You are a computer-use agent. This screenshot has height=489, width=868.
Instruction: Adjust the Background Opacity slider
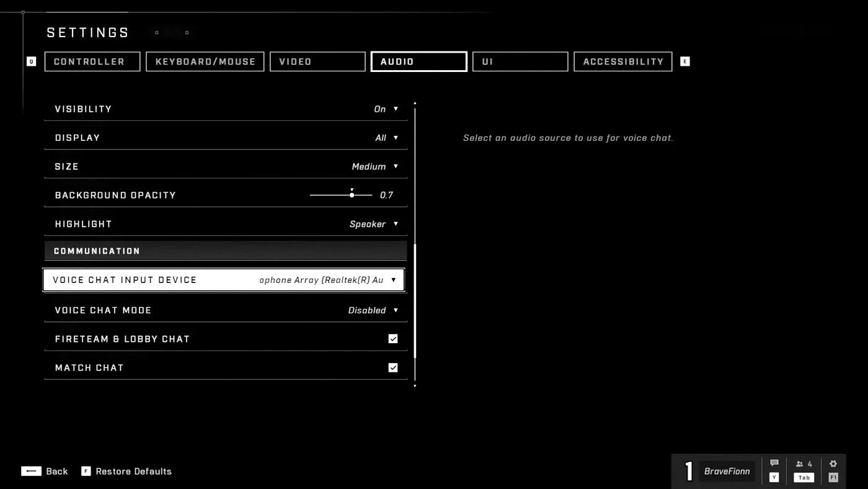pyautogui.click(x=352, y=194)
